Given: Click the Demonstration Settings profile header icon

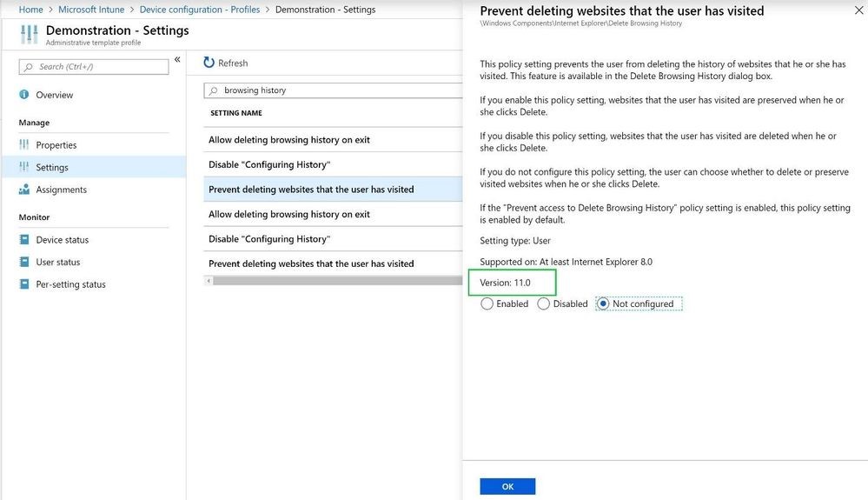Looking at the screenshot, I should 29,34.
